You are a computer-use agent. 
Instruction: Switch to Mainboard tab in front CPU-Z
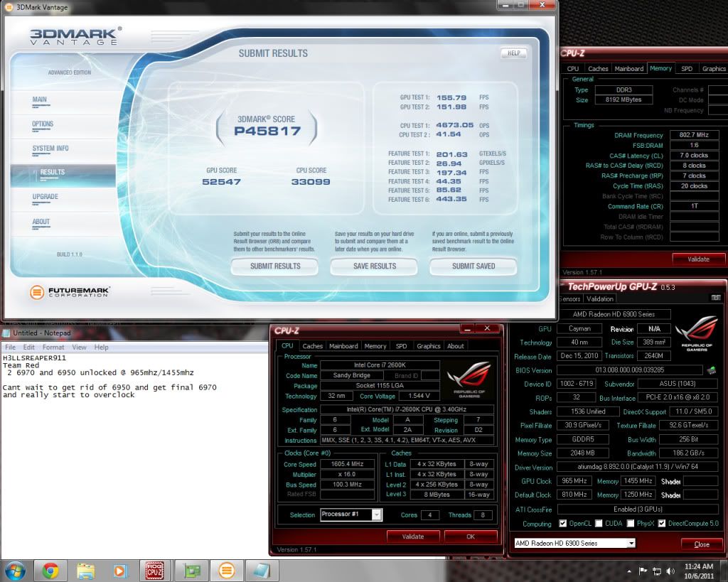[x=343, y=346]
